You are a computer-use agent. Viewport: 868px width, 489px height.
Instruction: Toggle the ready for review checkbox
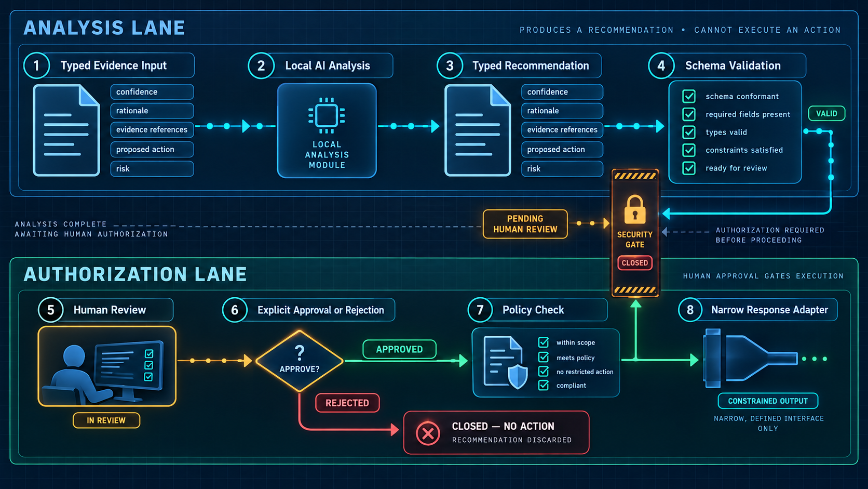pyautogui.click(x=689, y=168)
